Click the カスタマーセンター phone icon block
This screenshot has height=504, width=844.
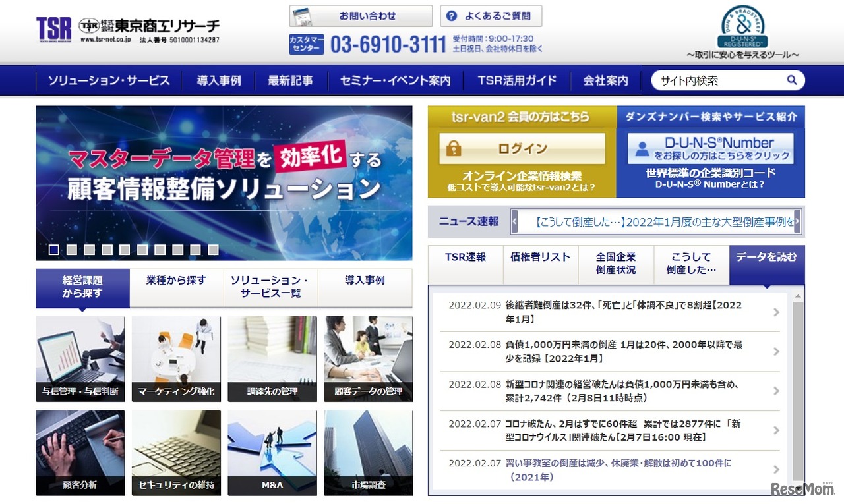point(306,43)
